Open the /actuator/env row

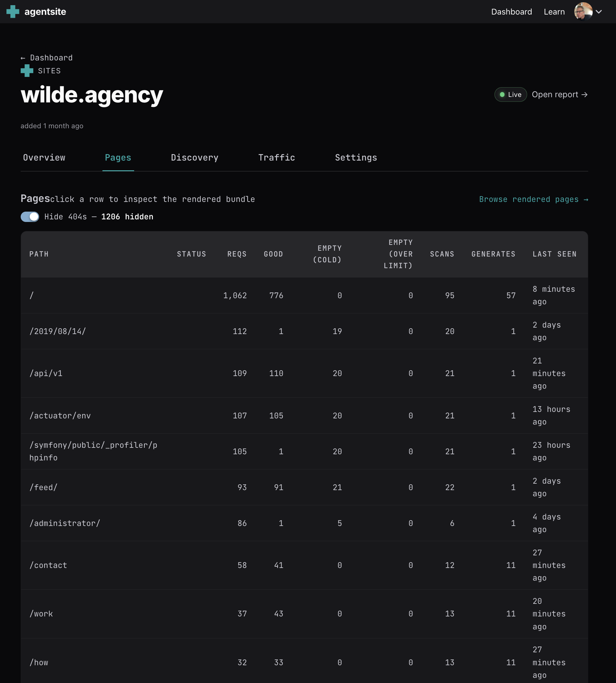pos(304,416)
